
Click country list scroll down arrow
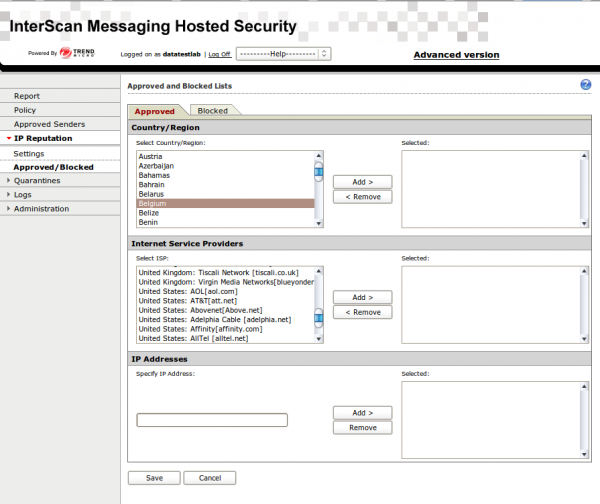click(x=318, y=223)
